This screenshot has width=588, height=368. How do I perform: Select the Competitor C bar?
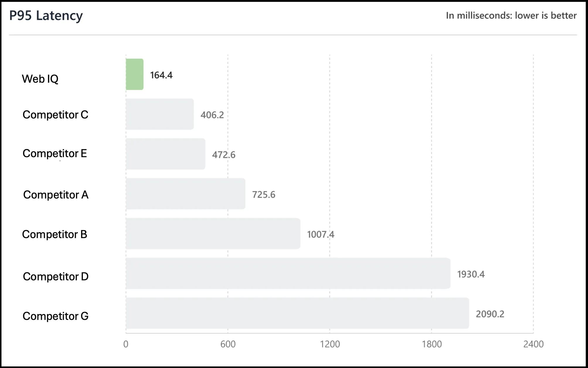[160, 114]
